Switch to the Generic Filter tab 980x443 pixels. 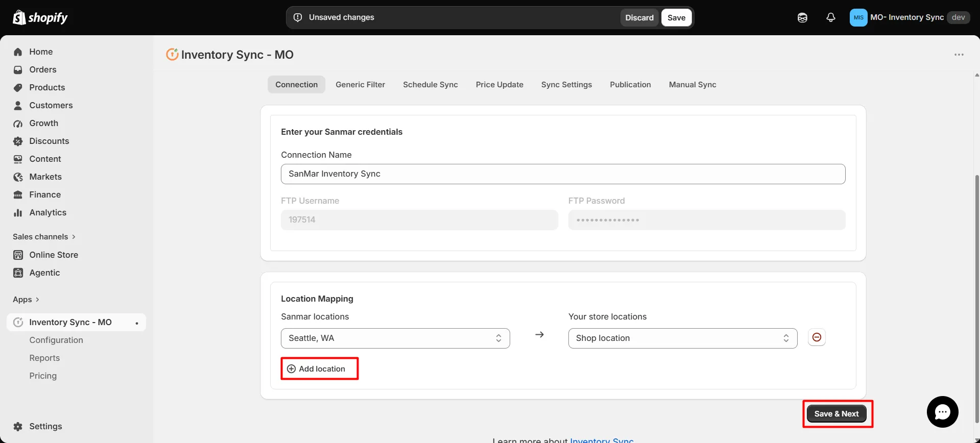point(360,85)
